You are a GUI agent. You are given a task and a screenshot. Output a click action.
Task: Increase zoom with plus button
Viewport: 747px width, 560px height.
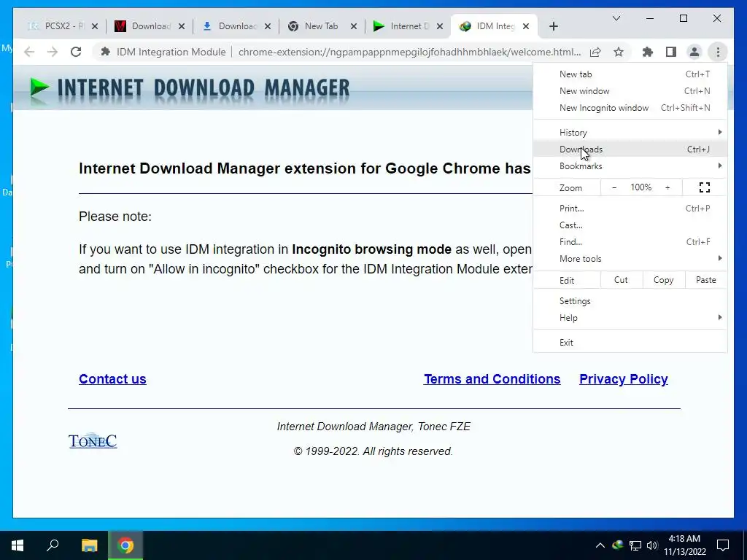[667, 187]
